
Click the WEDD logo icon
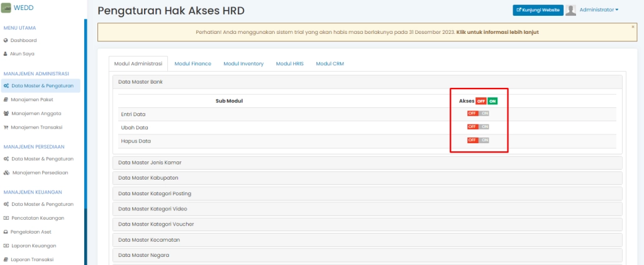tap(7, 8)
